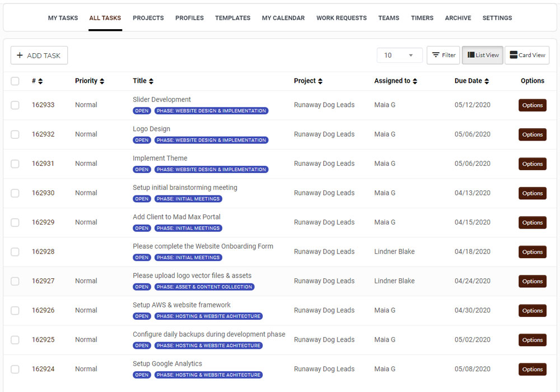Image resolution: width=560 pixels, height=392 pixels.
Task: Open the Implement Theme task title
Action: (x=160, y=158)
